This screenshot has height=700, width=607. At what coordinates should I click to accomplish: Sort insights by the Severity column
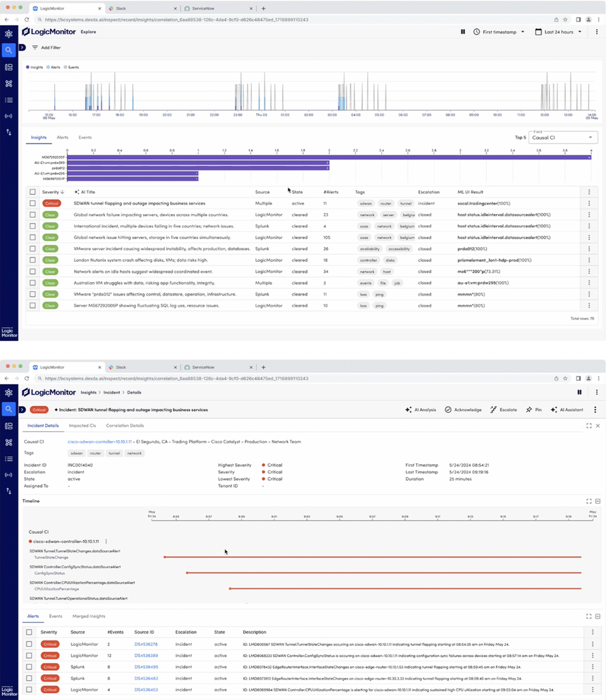pos(53,192)
